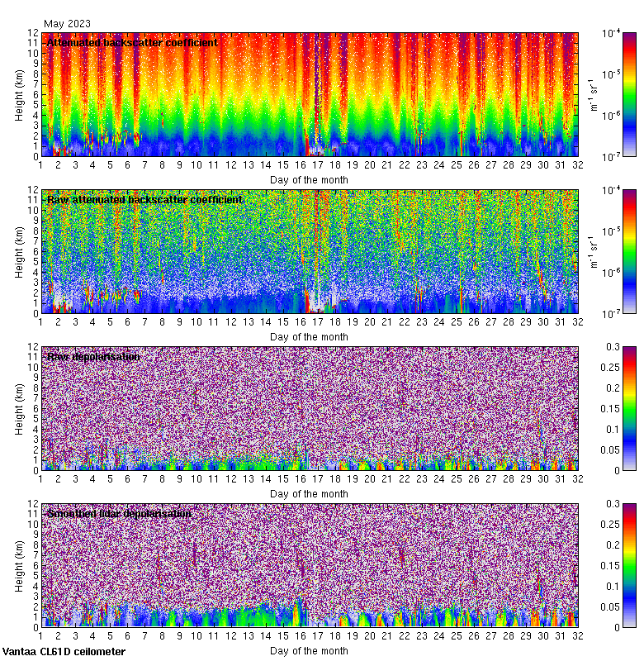Viewport: 644px width, 661px height.
Task: Click day 1 tick label under Smoothed depolarisation plot
Action: tap(40, 636)
